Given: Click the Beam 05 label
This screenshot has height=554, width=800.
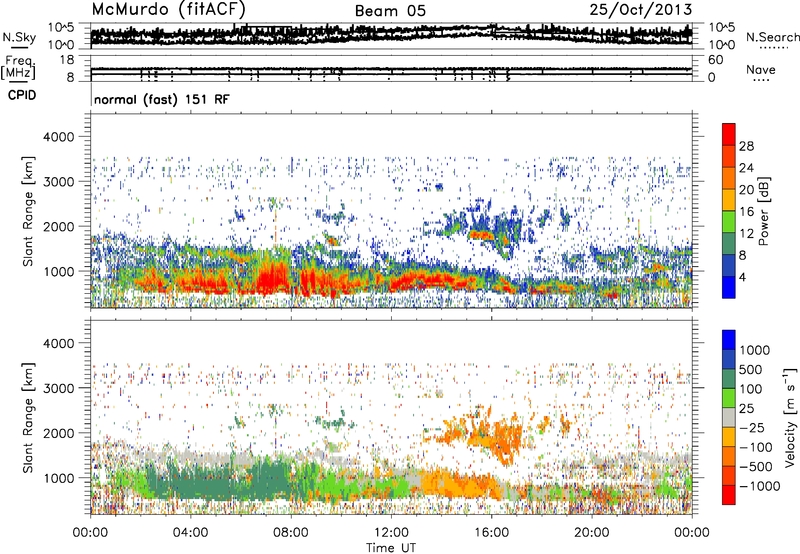Looking at the screenshot, I should pos(390,11).
